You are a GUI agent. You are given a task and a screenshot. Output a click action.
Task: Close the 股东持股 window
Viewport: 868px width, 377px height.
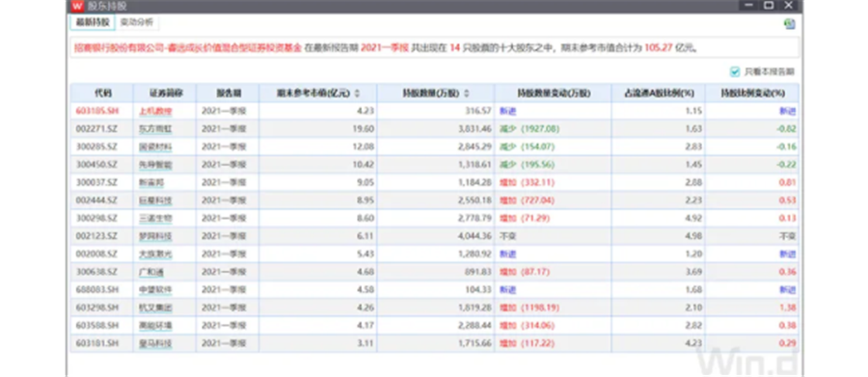tap(789, 6)
